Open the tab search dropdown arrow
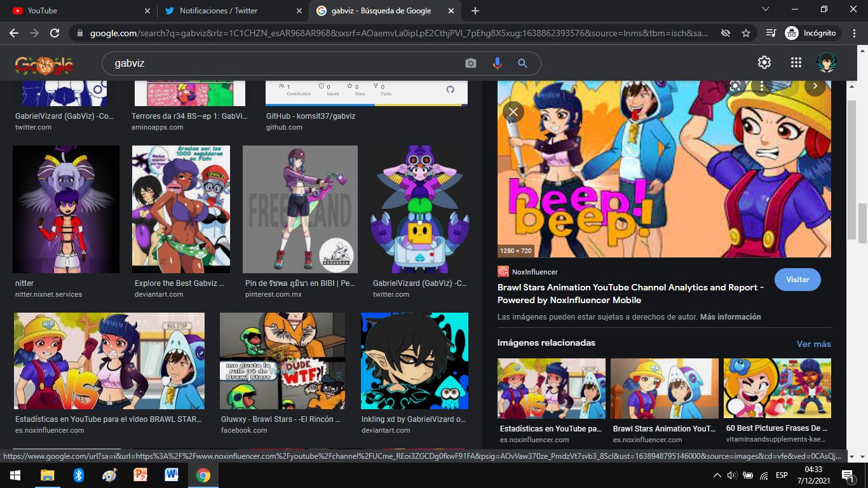 coord(766,10)
